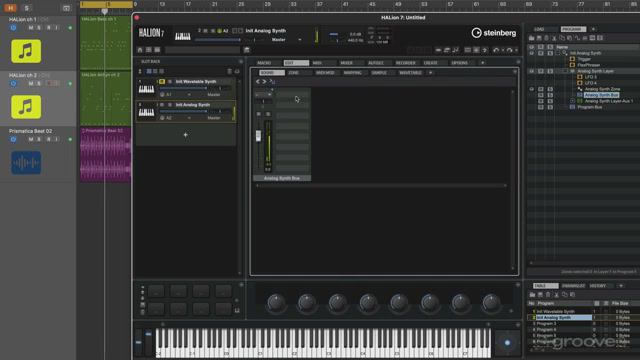The height and width of the screenshot is (360, 640).
Task: Click the trash icon in Program tree toolbar
Action: coord(547,38)
